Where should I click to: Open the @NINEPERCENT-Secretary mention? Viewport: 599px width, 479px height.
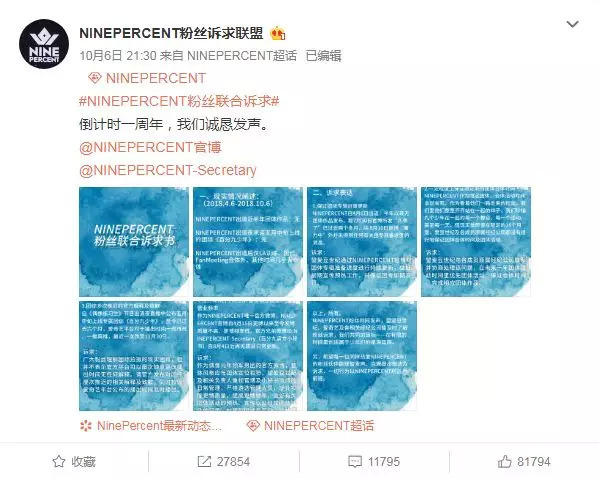[x=168, y=170]
